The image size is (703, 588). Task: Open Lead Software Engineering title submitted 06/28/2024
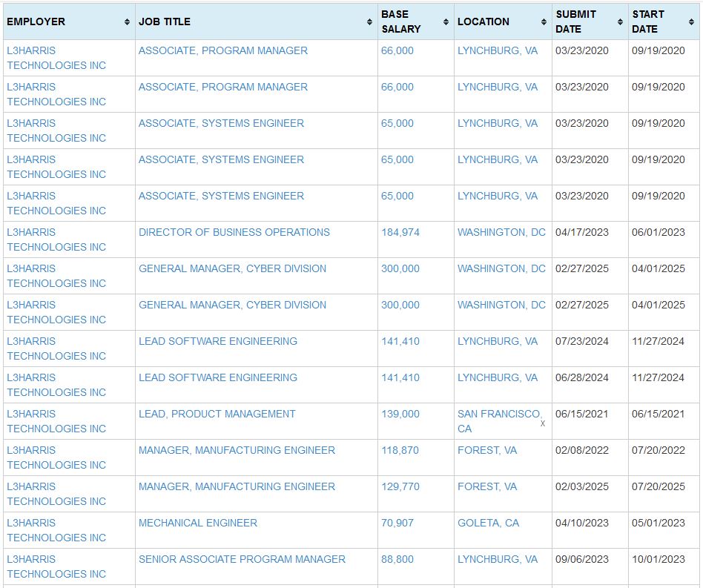pos(218,377)
